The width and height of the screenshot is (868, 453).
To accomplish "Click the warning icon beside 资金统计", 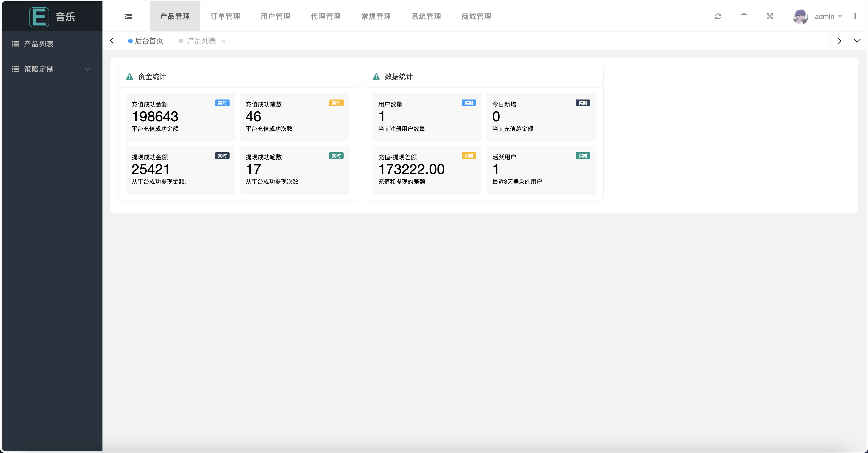I will pyautogui.click(x=129, y=77).
